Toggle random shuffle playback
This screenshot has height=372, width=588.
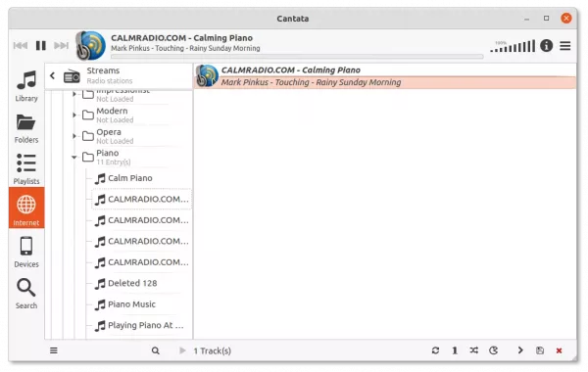pos(474,350)
